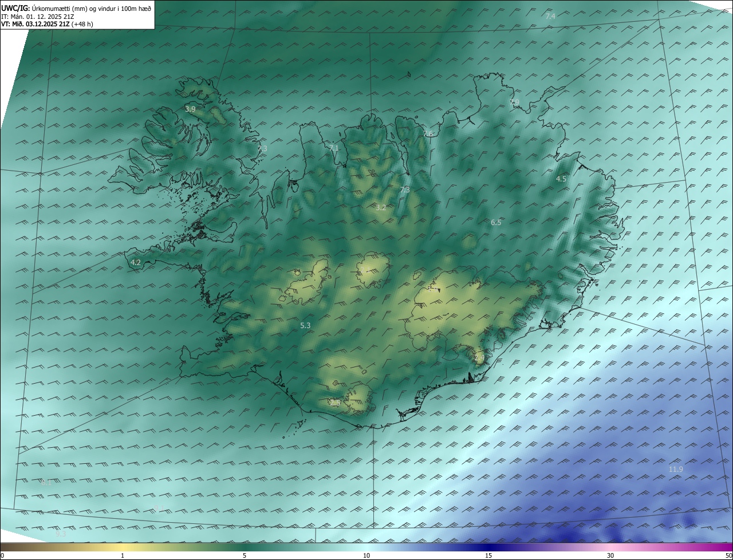The height and width of the screenshot is (560, 733).
Task: Click the 11.9 value over the ocean
Action: (676, 469)
